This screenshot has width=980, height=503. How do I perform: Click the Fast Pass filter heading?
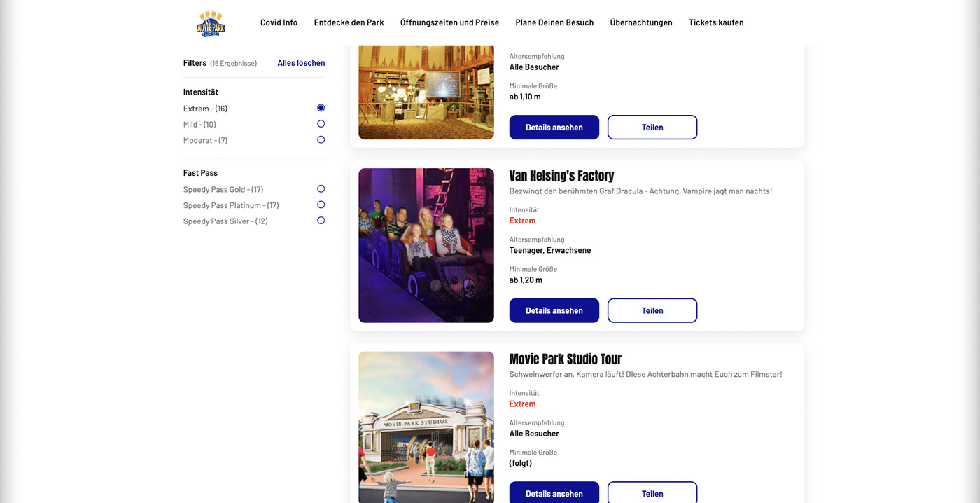coord(200,173)
